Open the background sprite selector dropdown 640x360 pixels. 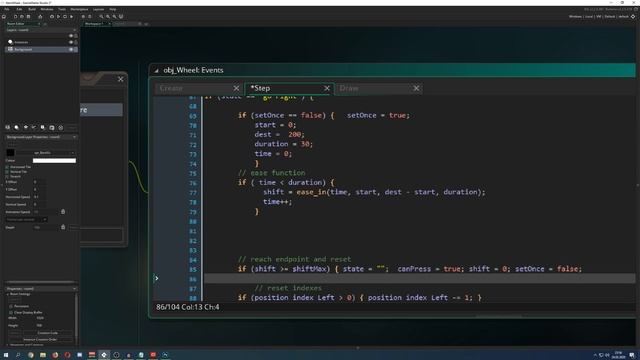[x=73, y=153]
